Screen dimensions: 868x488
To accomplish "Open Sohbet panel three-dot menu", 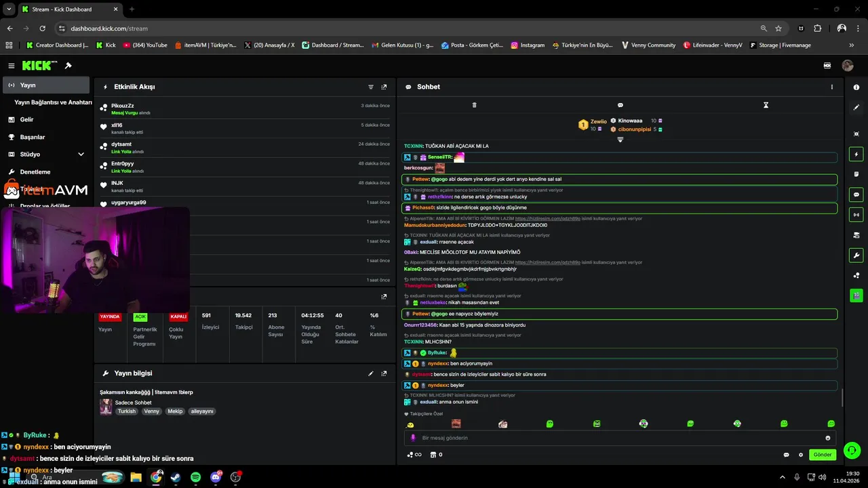I will [832, 87].
